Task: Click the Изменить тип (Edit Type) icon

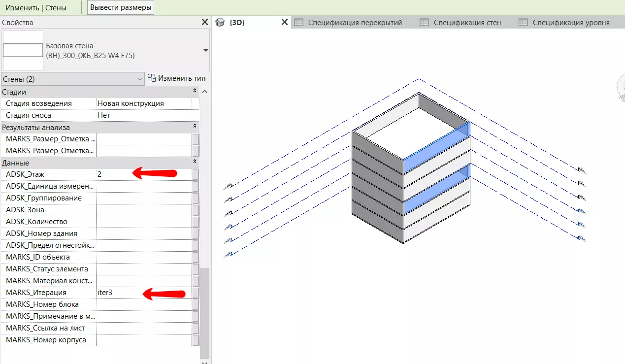Action: [152, 78]
